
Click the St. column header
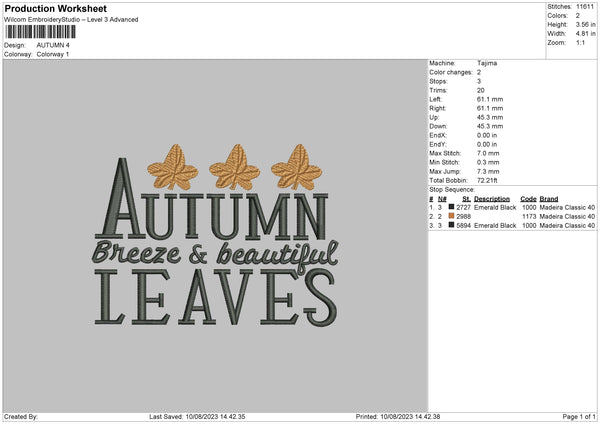pyautogui.click(x=466, y=198)
